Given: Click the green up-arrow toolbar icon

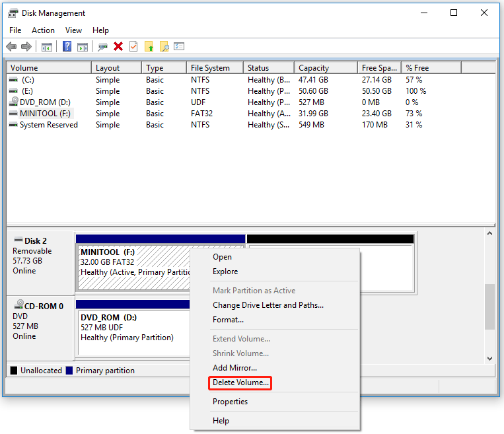Looking at the screenshot, I should 149,46.
